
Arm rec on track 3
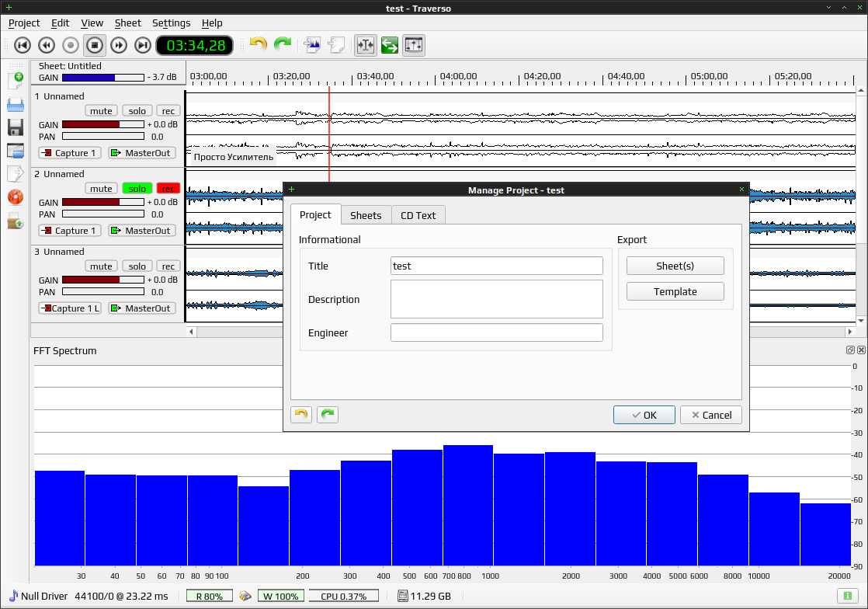[168, 266]
